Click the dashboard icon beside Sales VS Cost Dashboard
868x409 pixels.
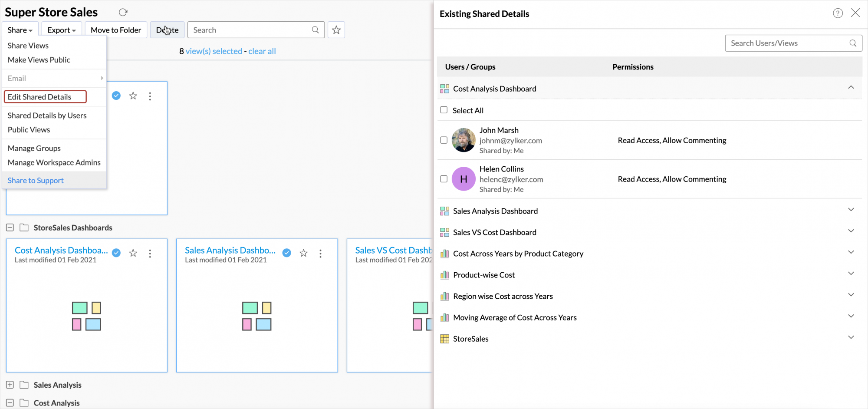(444, 232)
